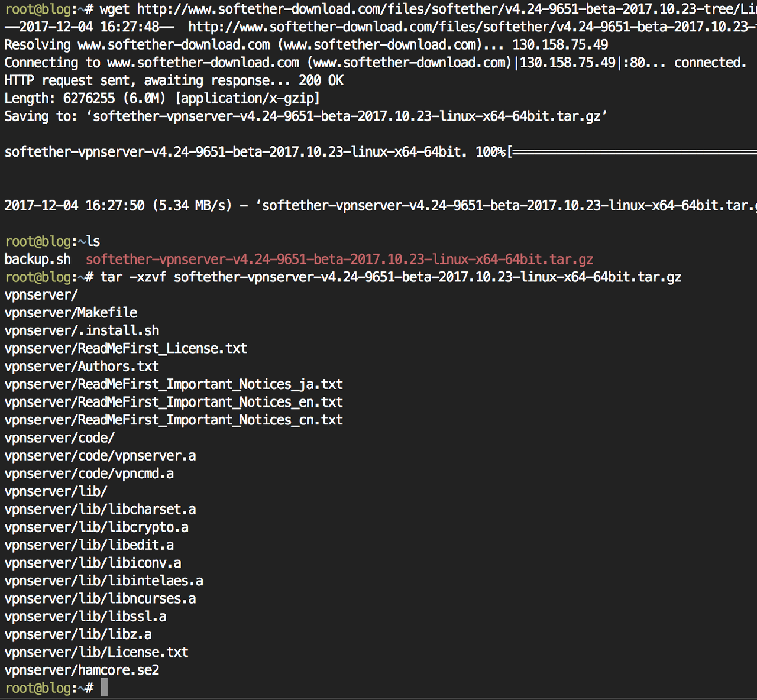The image size is (757, 700).
Task: Click the 'vpnserver/lib/libssl.a' line
Action: point(86,617)
